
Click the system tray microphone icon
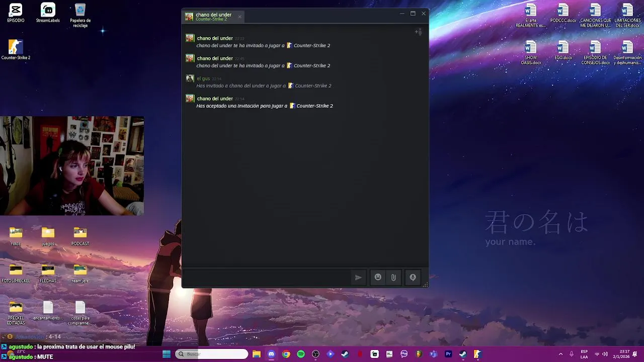(572, 354)
